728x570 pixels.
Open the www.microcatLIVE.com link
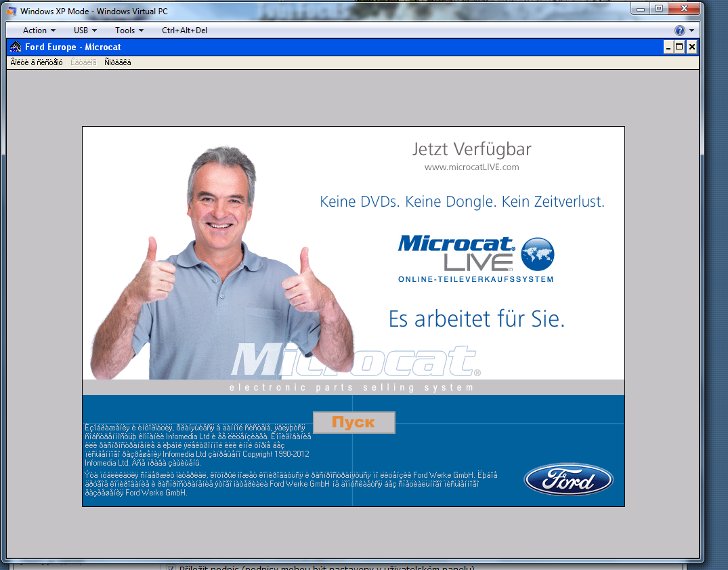click(x=471, y=167)
